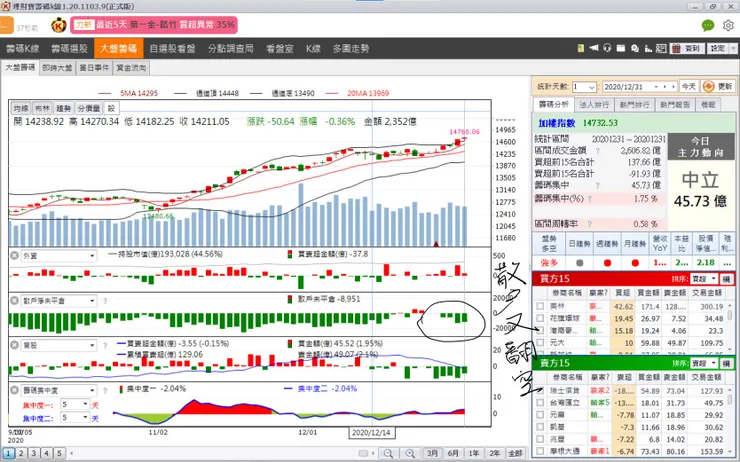
Task: Tick the checkbox for 元大 broker
Action: 540,343
